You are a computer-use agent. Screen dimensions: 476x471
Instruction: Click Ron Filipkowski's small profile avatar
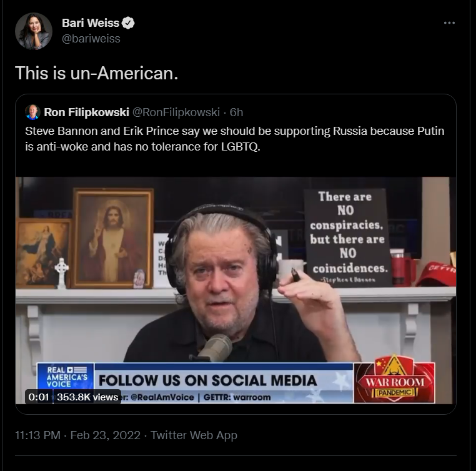click(x=32, y=112)
